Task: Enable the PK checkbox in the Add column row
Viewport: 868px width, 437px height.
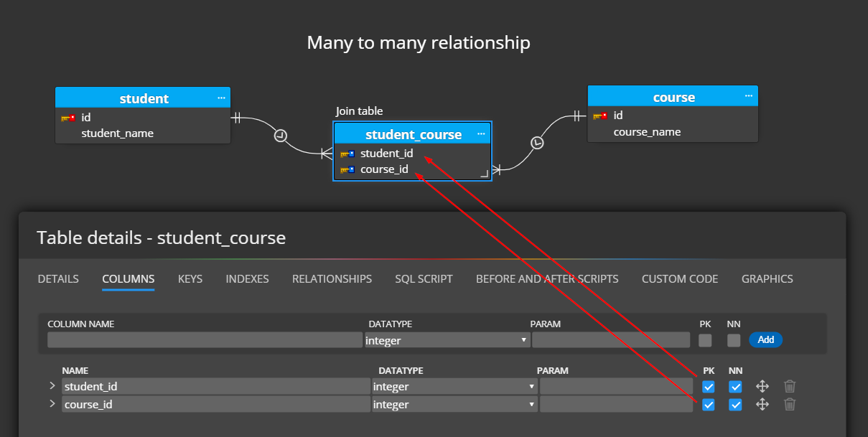Action: pyautogui.click(x=705, y=339)
